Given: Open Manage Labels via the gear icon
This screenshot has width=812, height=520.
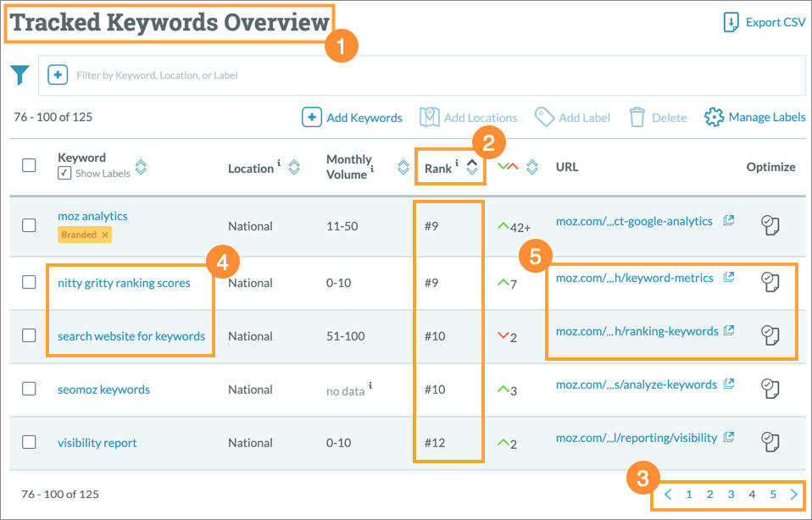Looking at the screenshot, I should (x=716, y=117).
